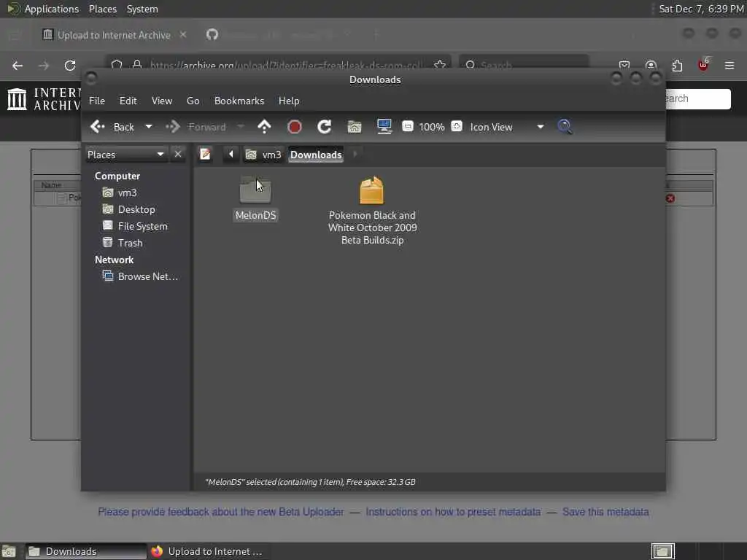This screenshot has width=747, height=560.
Task: Close the Upload to Internet Archive tab
Action: [x=183, y=34]
